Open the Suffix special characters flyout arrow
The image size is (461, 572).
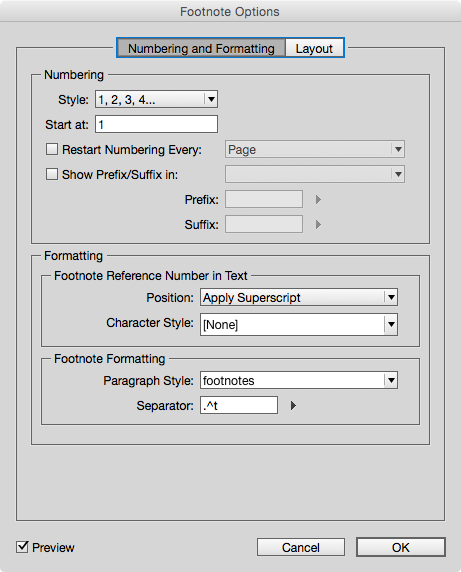pos(318,224)
